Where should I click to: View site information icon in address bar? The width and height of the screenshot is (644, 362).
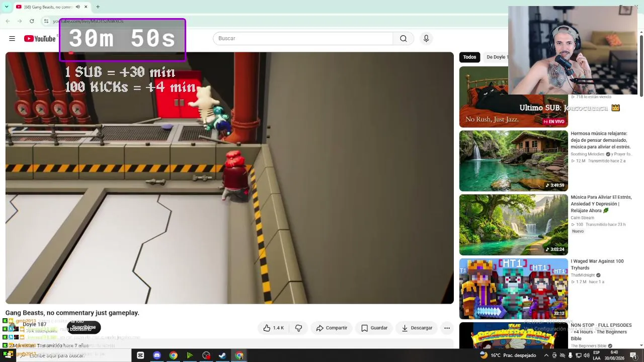[x=46, y=21]
